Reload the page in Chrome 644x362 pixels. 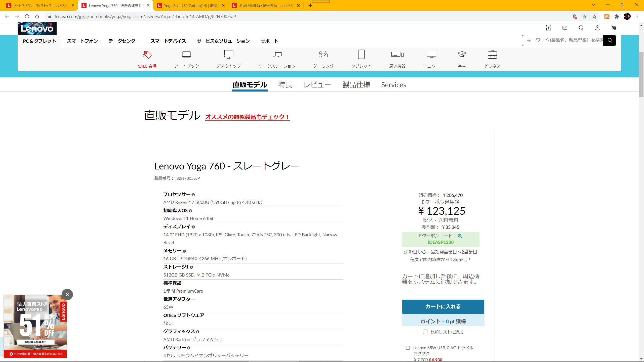click(x=27, y=17)
